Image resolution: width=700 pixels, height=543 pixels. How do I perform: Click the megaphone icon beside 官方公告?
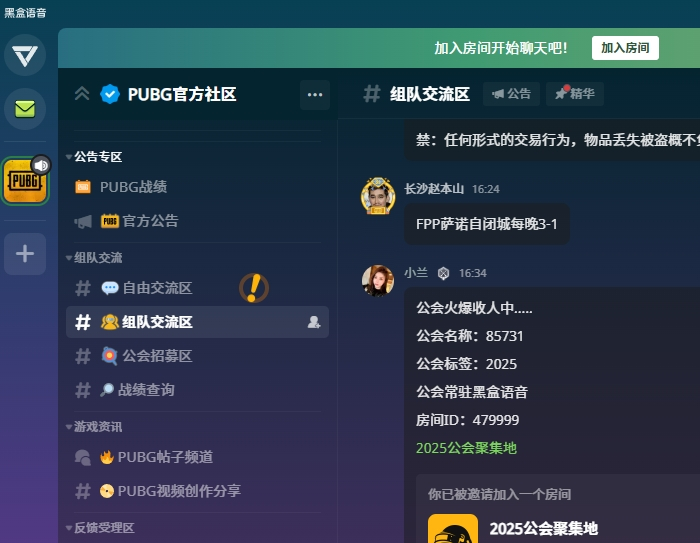(83, 221)
